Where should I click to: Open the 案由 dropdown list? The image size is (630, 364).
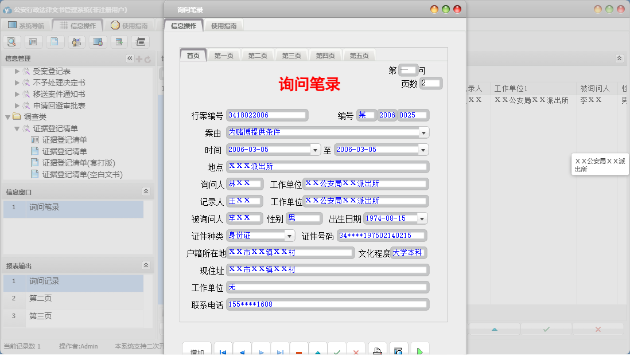point(423,132)
